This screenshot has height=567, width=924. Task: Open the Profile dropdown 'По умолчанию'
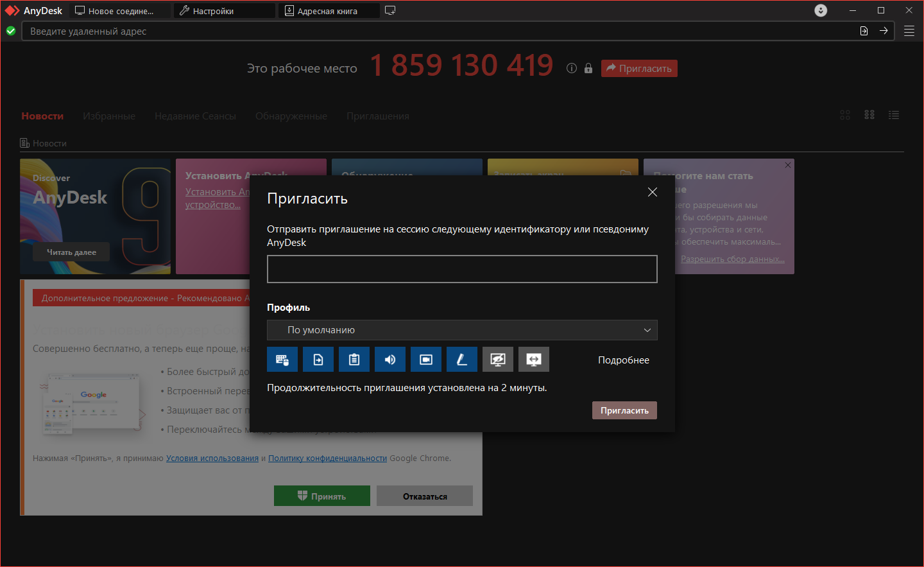point(462,330)
